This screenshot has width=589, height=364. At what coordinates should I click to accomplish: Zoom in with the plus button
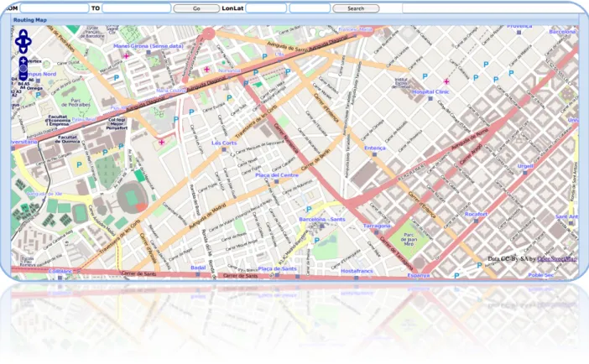pos(23,61)
